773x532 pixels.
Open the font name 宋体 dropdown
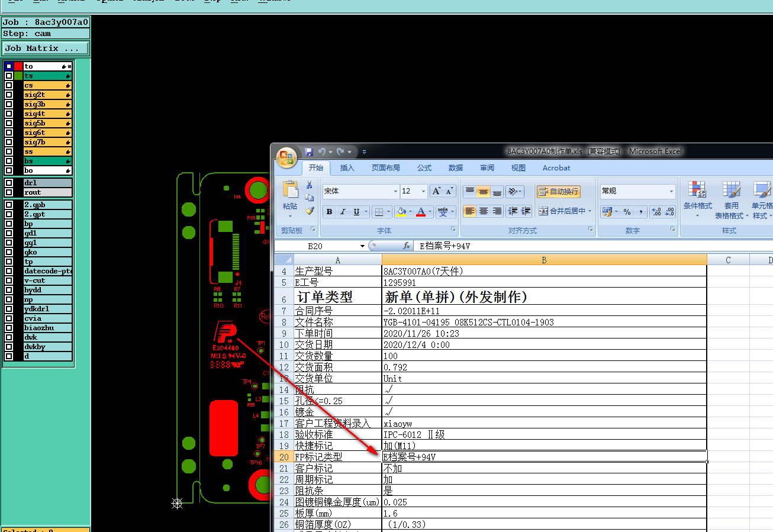point(395,191)
